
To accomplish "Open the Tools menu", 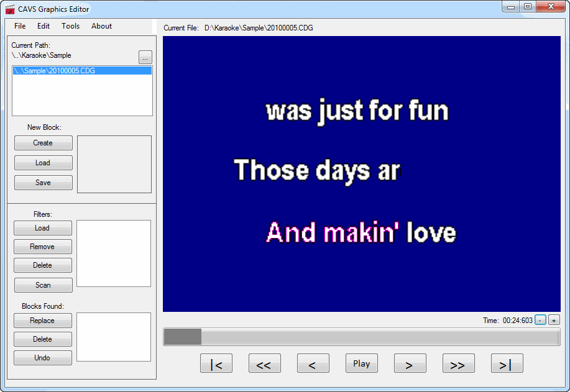I will pos(70,26).
